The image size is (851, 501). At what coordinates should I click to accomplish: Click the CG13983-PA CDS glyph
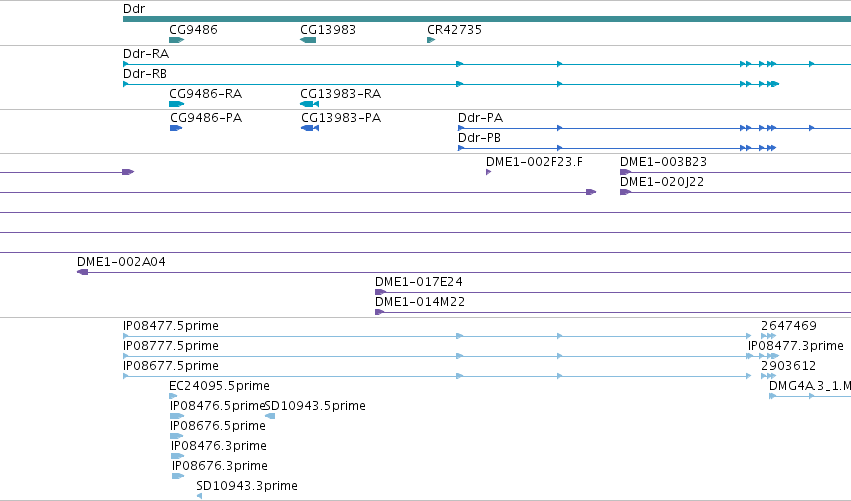310,128
